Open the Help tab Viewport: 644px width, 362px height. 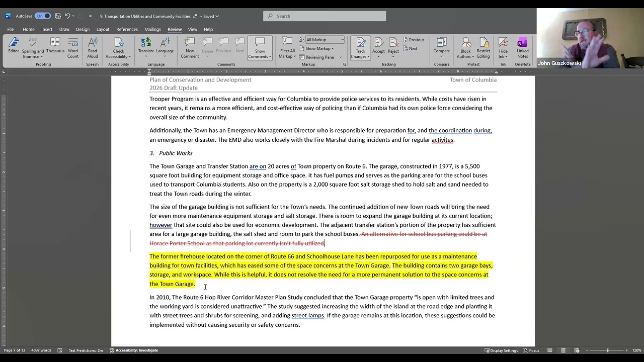208,29
